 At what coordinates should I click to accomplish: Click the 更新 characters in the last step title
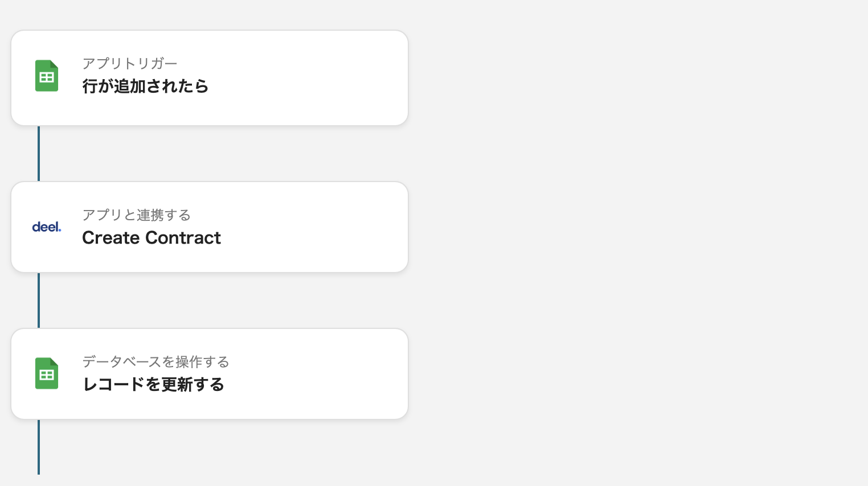177,385
